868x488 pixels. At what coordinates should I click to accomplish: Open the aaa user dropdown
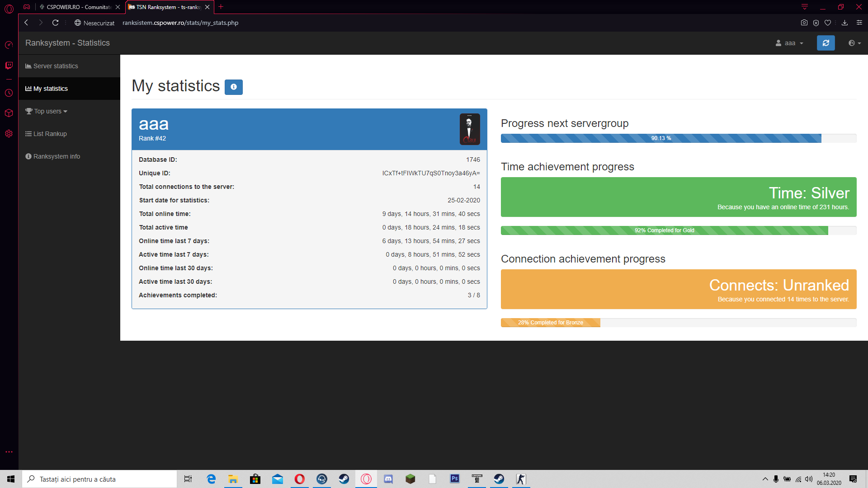[789, 43]
